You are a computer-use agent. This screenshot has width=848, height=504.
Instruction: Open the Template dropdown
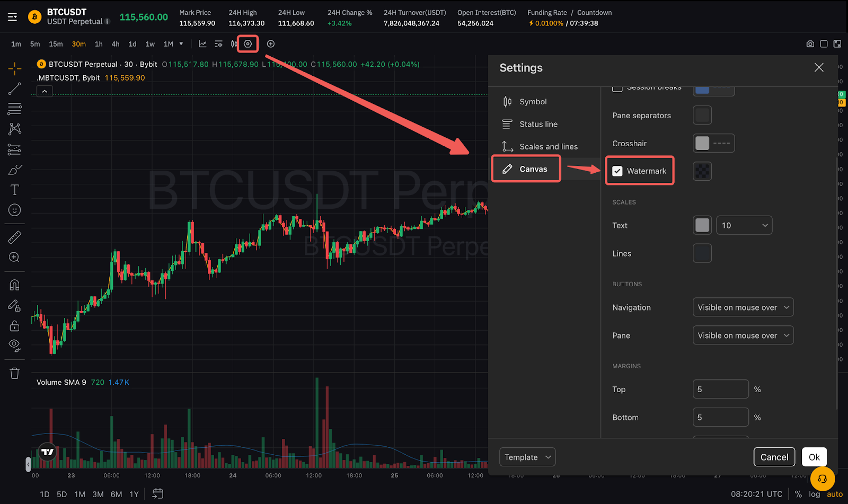[x=527, y=457]
